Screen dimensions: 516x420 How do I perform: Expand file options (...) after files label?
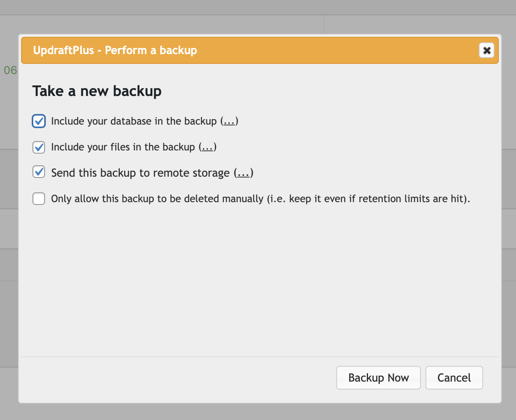point(207,147)
